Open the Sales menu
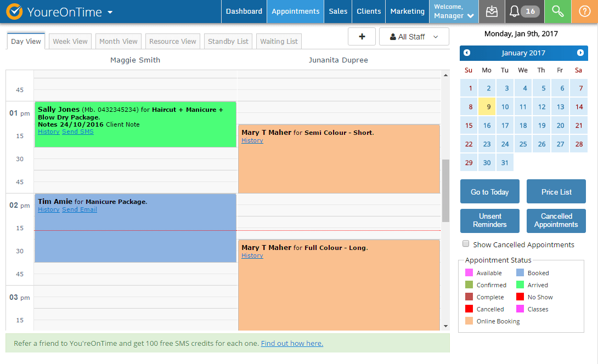Screen dimensions: 598x364 [338, 12]
